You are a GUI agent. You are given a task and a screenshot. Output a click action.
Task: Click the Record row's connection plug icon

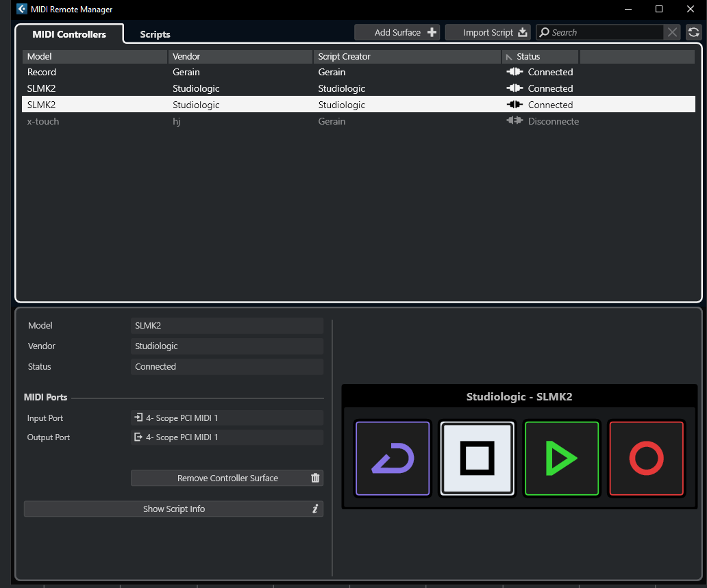point(514,72)
